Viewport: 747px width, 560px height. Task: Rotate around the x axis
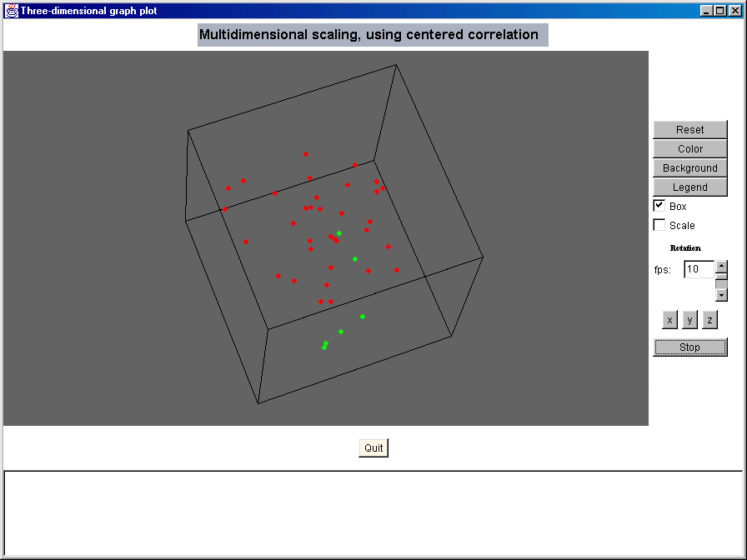669,320
